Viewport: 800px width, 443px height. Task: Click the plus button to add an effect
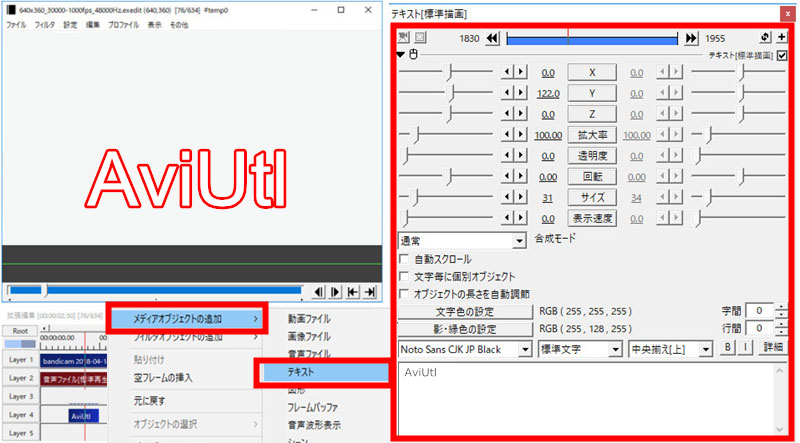click(x=782, y=38)
